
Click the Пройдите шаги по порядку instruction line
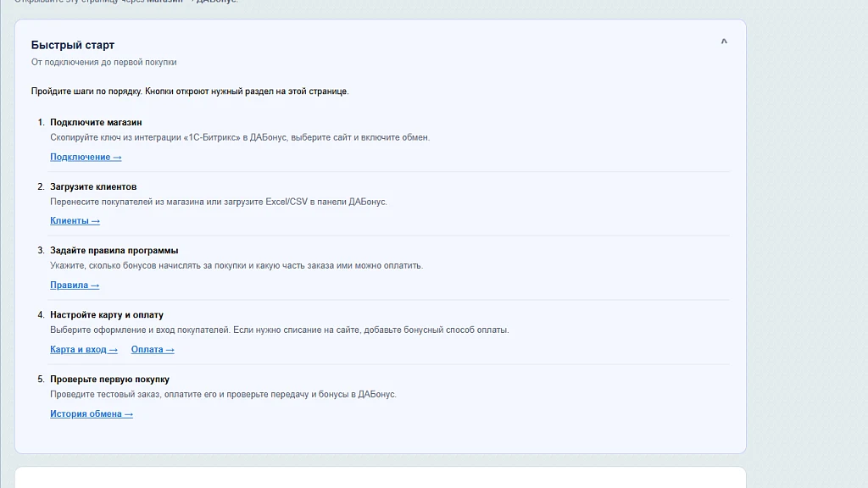[x=190, y=91]
